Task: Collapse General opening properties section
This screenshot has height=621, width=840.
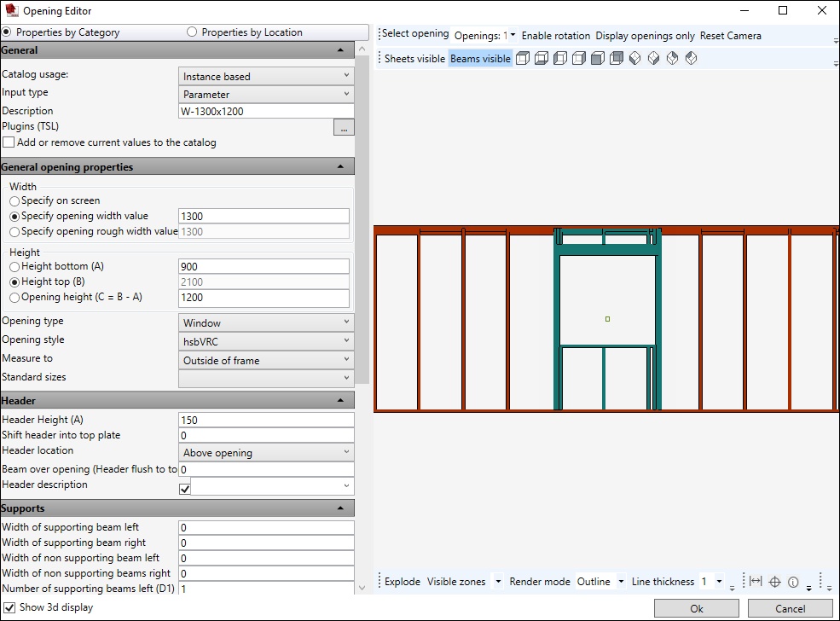Action: pos(340,166)
